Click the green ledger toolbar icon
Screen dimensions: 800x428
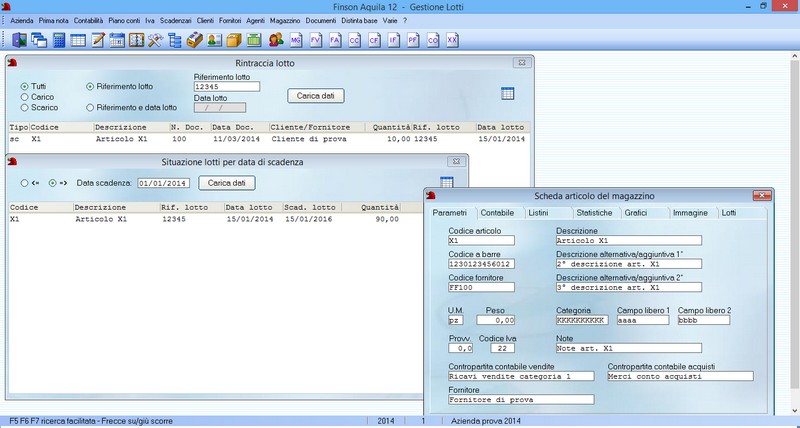coord(254,40)
